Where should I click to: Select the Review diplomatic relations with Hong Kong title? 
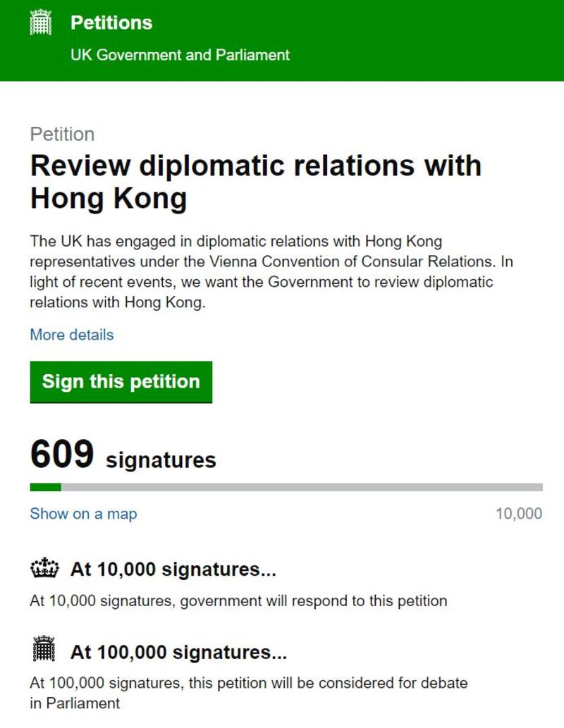255,182
